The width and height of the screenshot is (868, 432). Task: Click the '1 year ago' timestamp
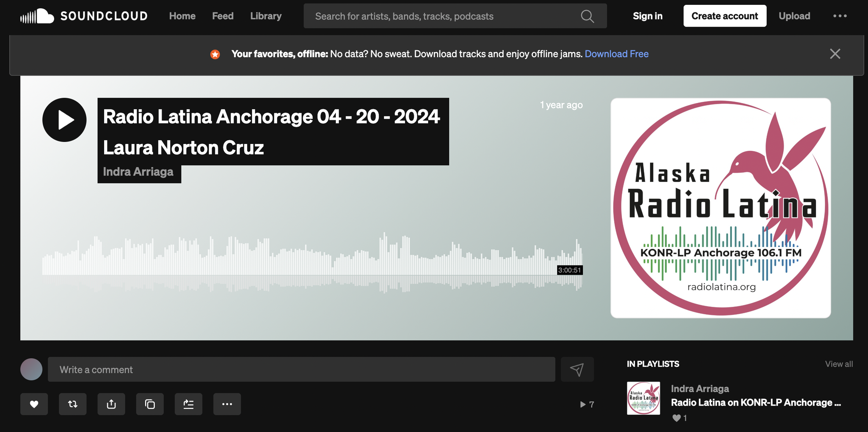click(561, 105)
